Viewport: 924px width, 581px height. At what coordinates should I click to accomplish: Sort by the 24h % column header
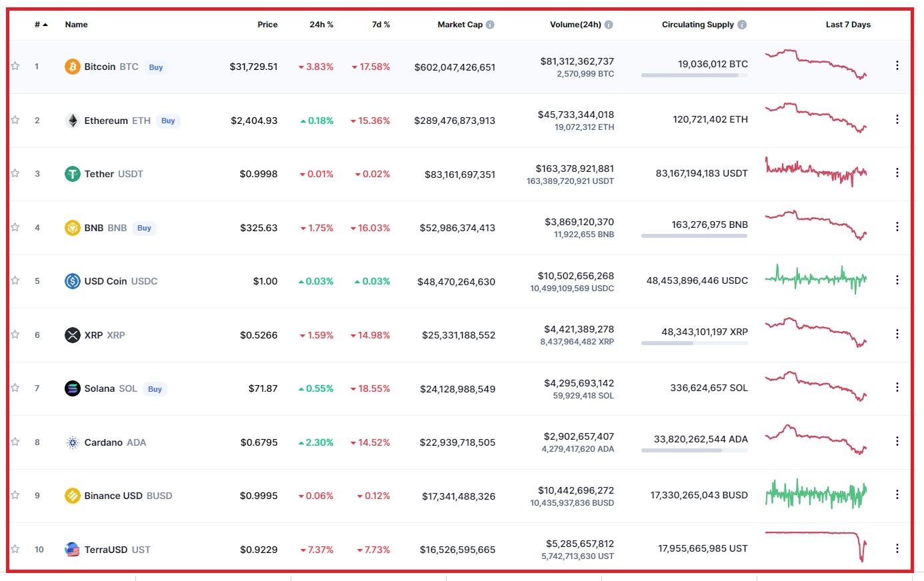(x=321, y=25)
